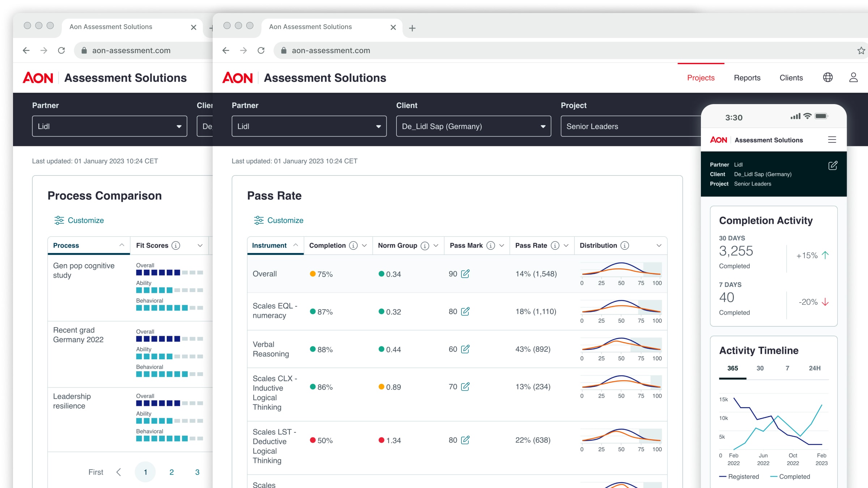Image resolution: width=868 pixels, height=488 pixels.
Task: Go forward in front browser window
Action: coord(243,51)
